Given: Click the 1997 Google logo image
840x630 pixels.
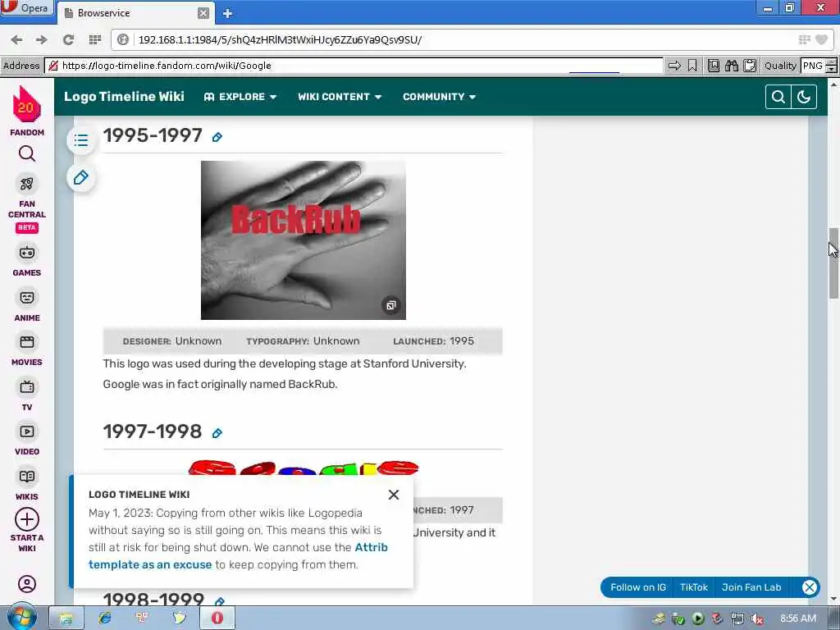Looking at the screenshot, I should [x=304, y=467].
